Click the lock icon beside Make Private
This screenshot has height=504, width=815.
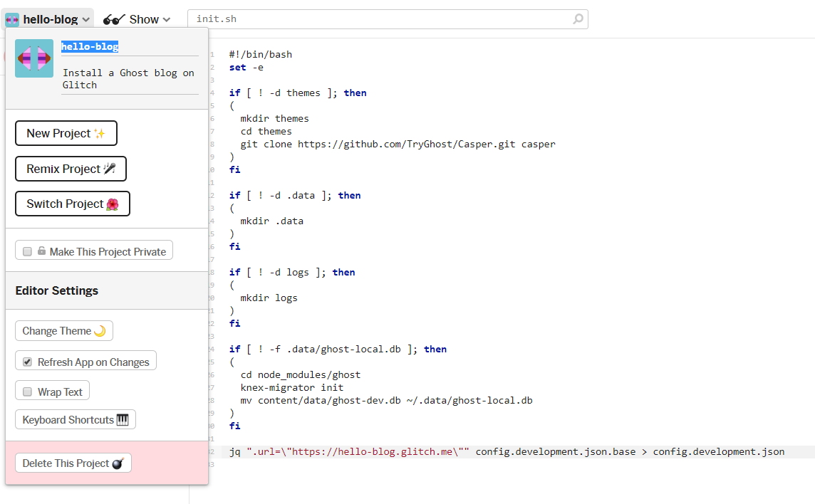[41, 251]
